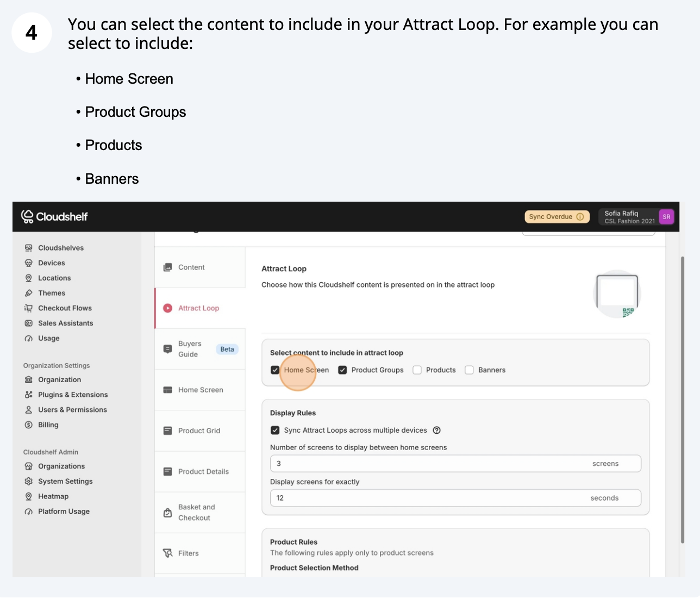Click the Devices sidebar icon
The height and width of the screenshot is (599, 700).
pos(29,263)
